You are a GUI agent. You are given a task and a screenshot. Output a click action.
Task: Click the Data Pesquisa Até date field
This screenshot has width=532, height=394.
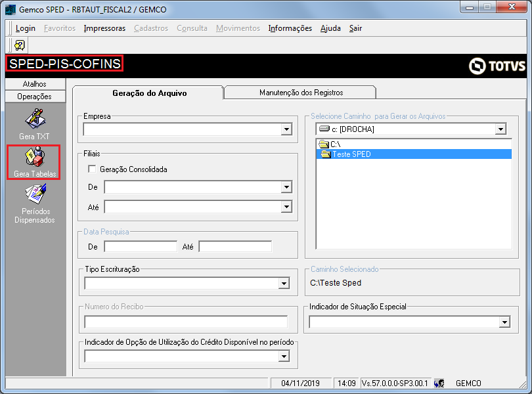click(x=235, y=247)
